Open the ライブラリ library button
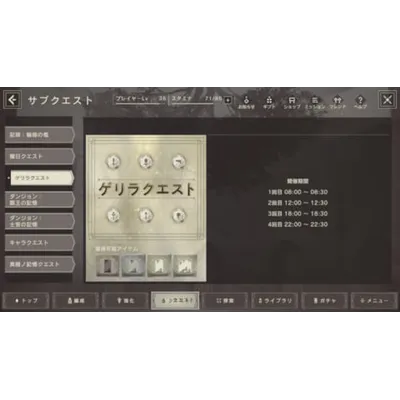Viewport: 400px width, 400px height. 275,301
